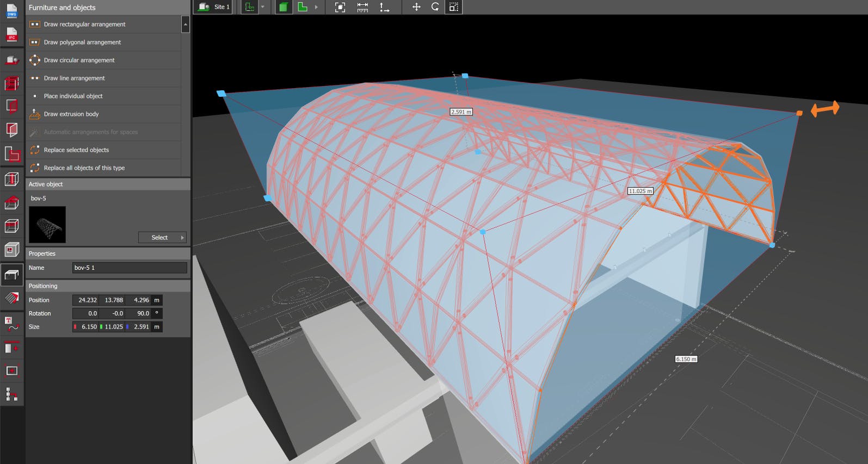
Task: Click the orange resize arrow handle in viewport
Action: point(825,109)
